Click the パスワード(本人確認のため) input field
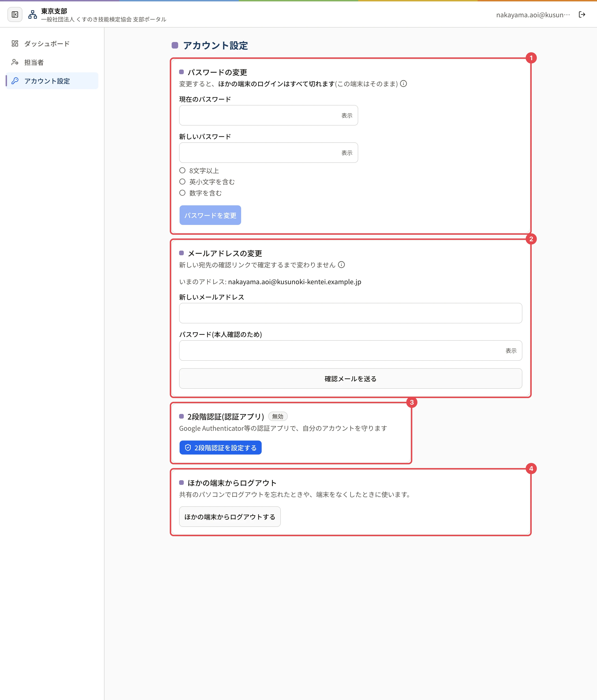The image size is (597, 700). (351, 350)
